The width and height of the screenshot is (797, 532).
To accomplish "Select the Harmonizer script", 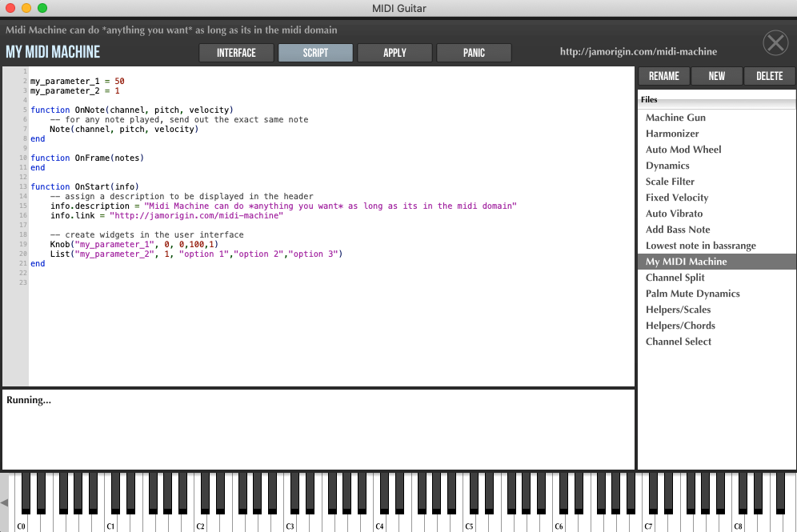I will click(717, 134).
